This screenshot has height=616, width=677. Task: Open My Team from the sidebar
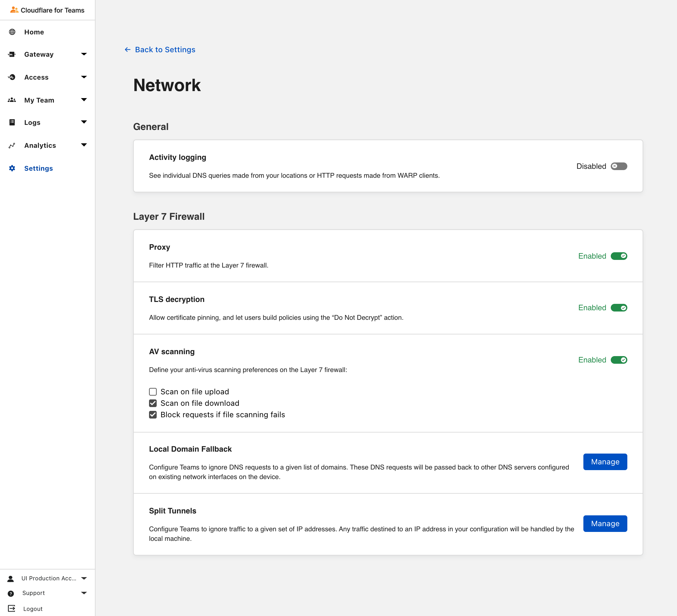pyautogui.click(x=39, y=100)
